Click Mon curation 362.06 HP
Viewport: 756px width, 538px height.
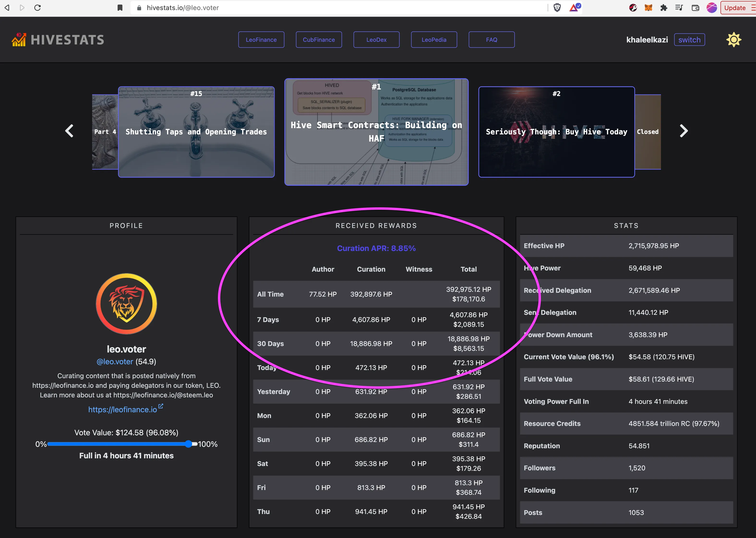[371, 415]
